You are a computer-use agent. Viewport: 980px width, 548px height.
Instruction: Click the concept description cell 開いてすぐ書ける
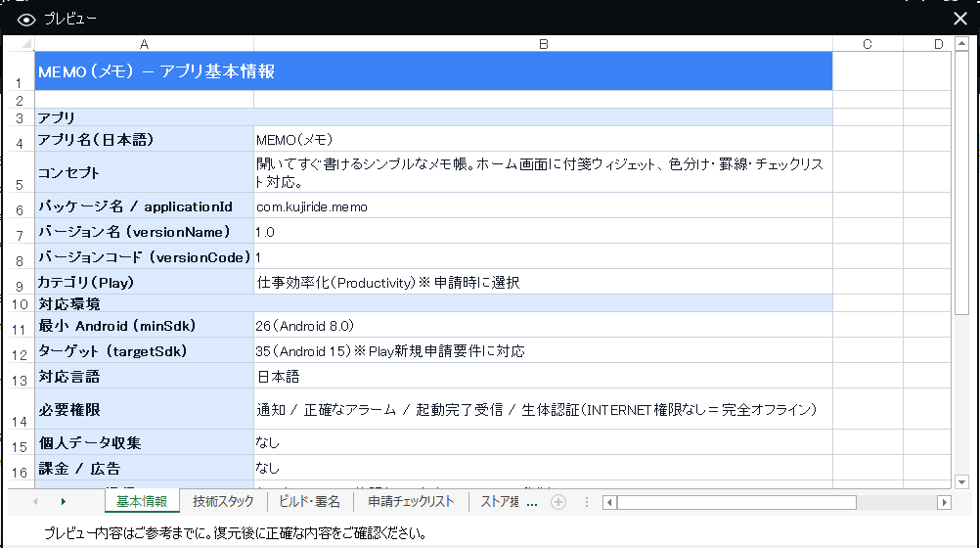pyautogui.click(x=543, y=172)
